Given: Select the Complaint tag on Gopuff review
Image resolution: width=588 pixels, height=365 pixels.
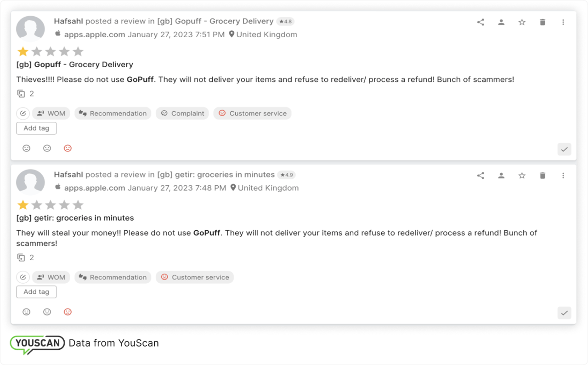Looking at the screenshot, I should 182,114.
